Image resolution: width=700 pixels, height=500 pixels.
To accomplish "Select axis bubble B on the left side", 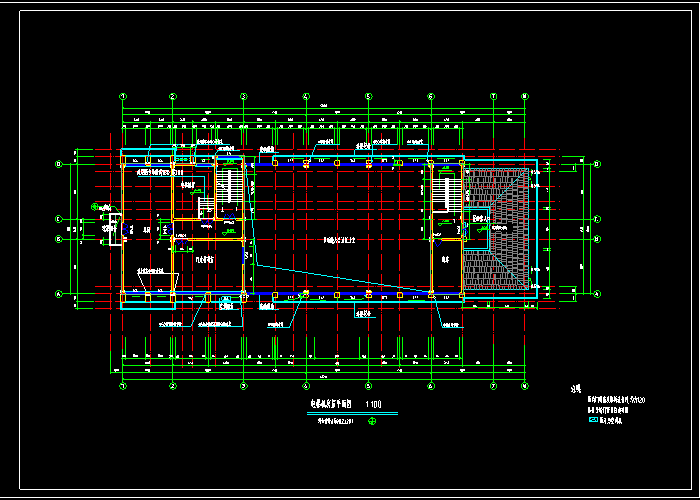I will coord(59,240).
